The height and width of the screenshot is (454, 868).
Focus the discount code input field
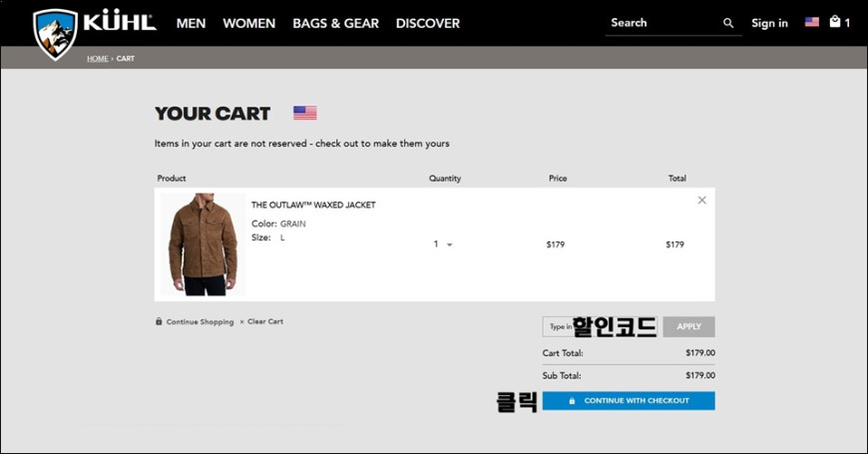pyautogui.click(x=600, y=326)
